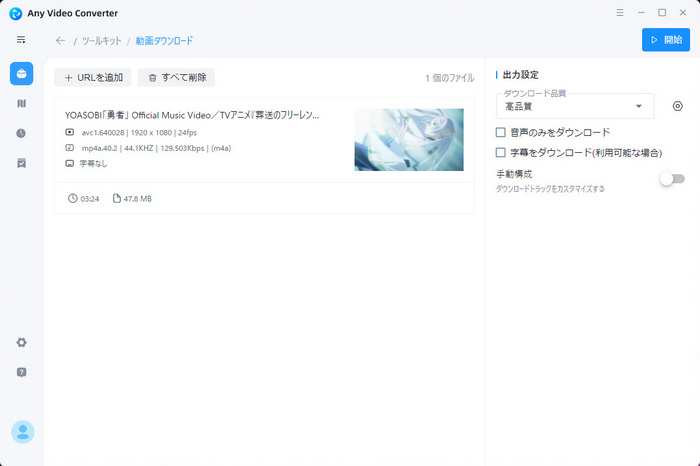The height and width of the screenshot is (466, 700).
Task: Click the YOASOBI video title
Action: coord(192,115)
